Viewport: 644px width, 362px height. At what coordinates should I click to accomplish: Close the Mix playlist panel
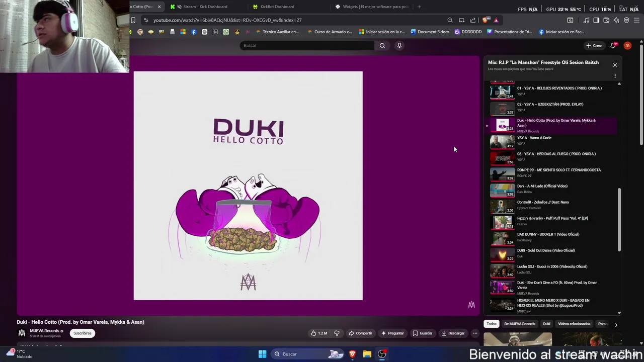(615, 65)
